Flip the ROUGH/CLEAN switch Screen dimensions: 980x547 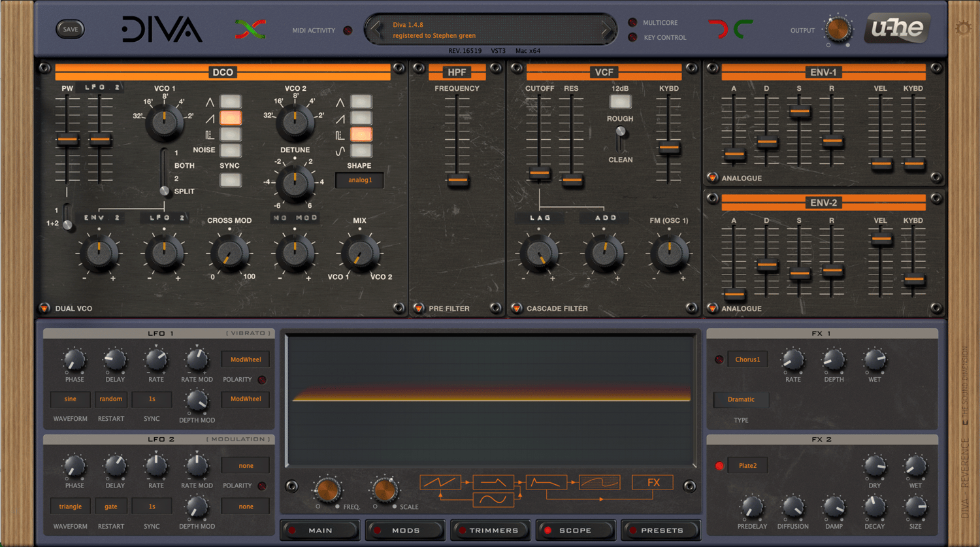click(x=621, y=139)
